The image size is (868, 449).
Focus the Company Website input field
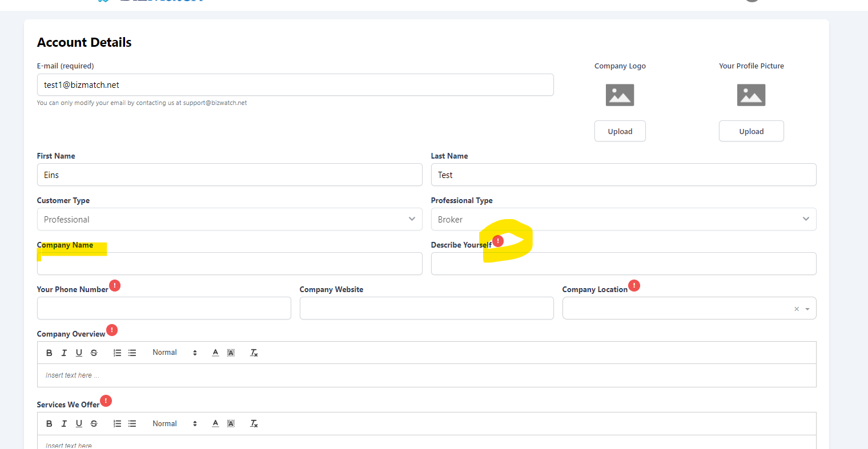point(427,308)
